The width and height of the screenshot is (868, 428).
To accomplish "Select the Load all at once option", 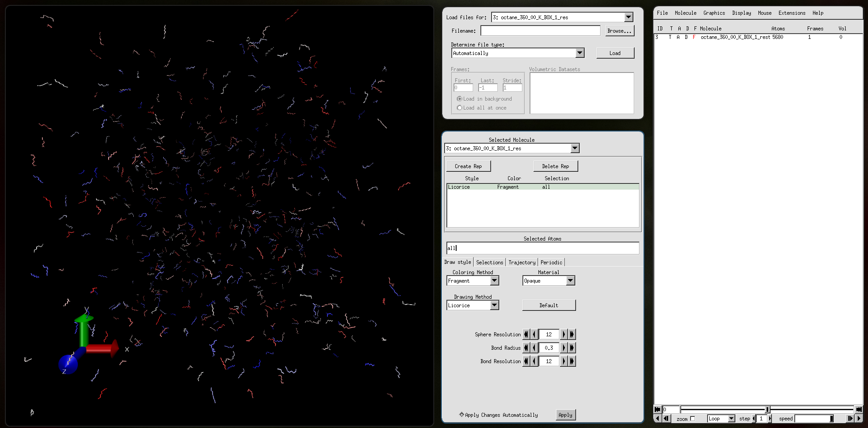I will [x=459, y=108].
